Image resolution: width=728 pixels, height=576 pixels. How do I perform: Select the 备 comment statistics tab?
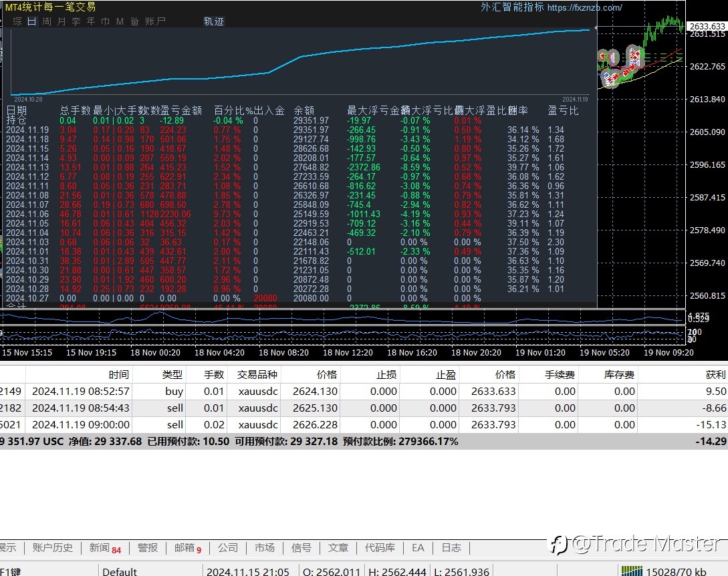[x=134, y=21]
